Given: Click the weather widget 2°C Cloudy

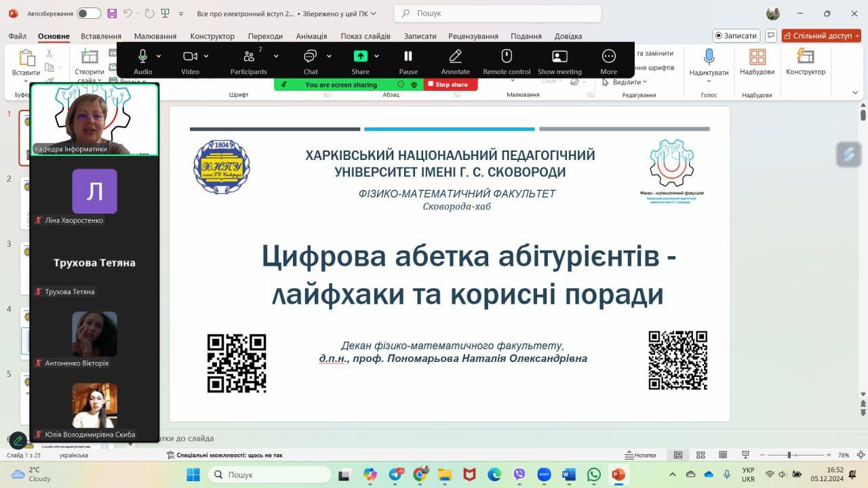Looking at the screenshot, I should point(31,474).
